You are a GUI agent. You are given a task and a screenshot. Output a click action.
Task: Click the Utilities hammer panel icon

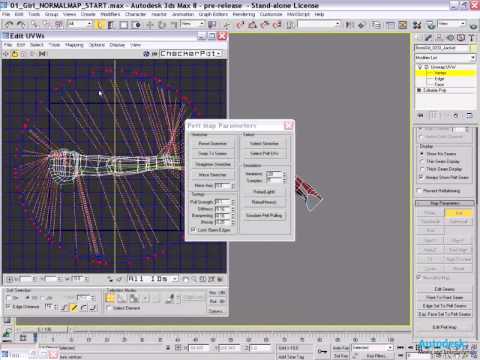(x=471, y=38)
